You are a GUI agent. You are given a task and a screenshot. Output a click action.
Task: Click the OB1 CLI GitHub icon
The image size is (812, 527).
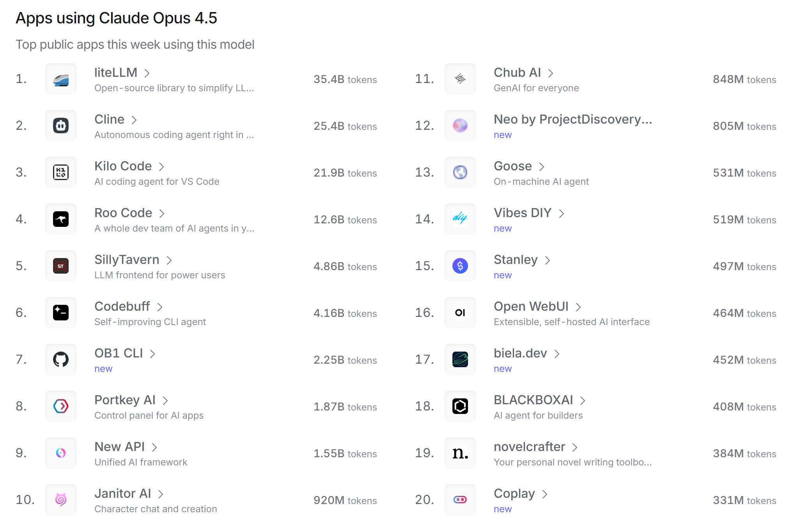coord(61,360)
